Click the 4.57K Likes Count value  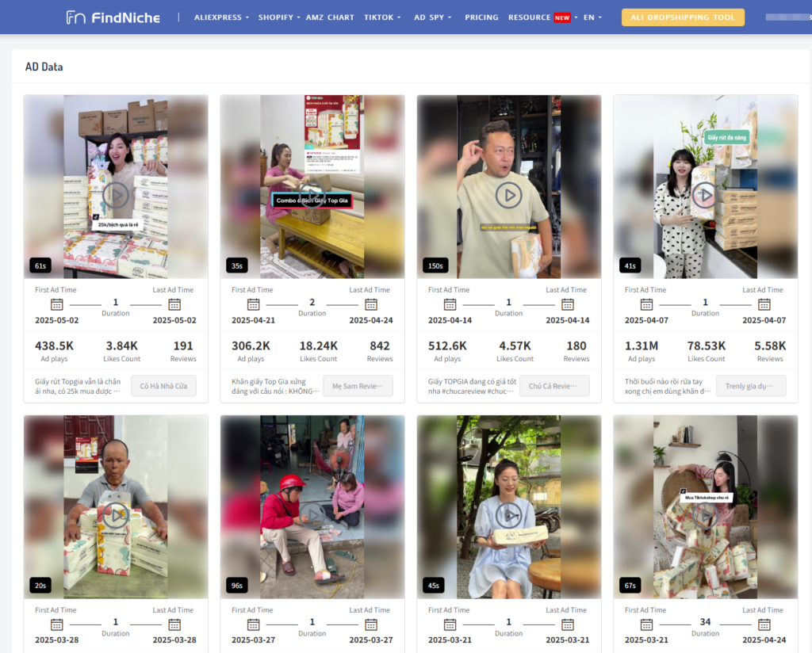pyautogui.click(x=515, y=346)
